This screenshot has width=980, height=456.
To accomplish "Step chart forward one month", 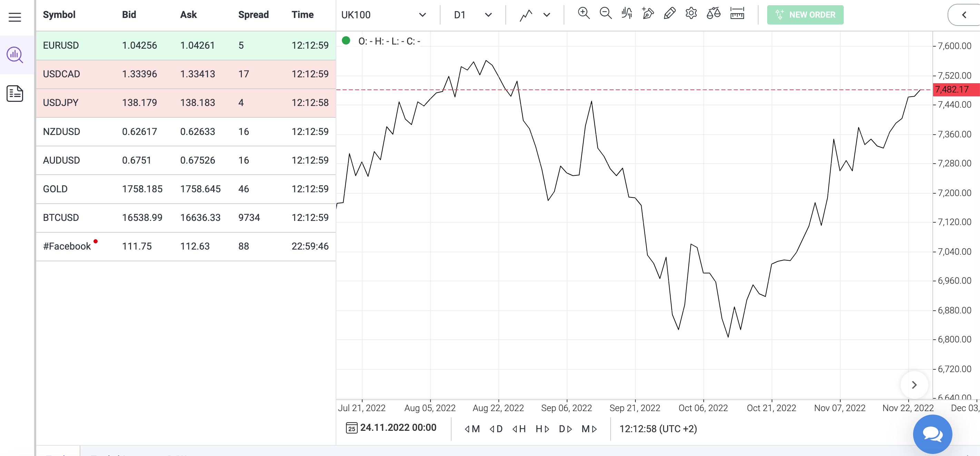I will pyautogui.click(x=589, y=429).
